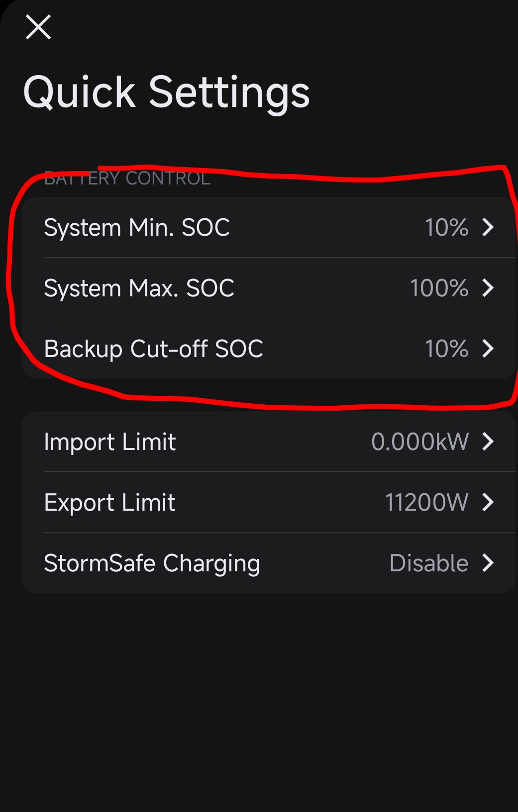Click the 10% Backup Cut-off SOC value

pos(446,349)
